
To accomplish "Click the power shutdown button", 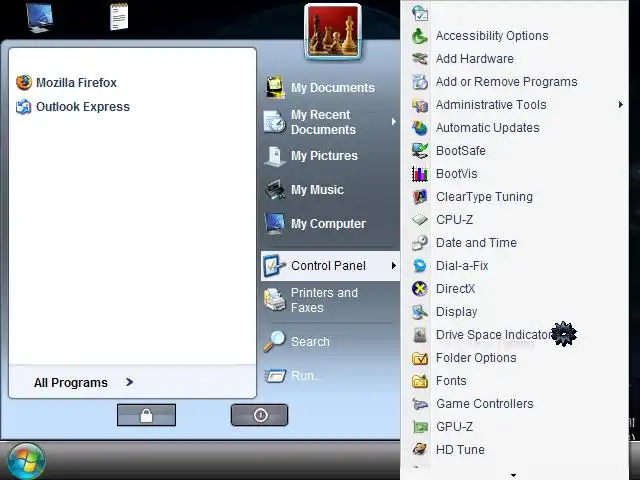I will (x=260, y=415).
